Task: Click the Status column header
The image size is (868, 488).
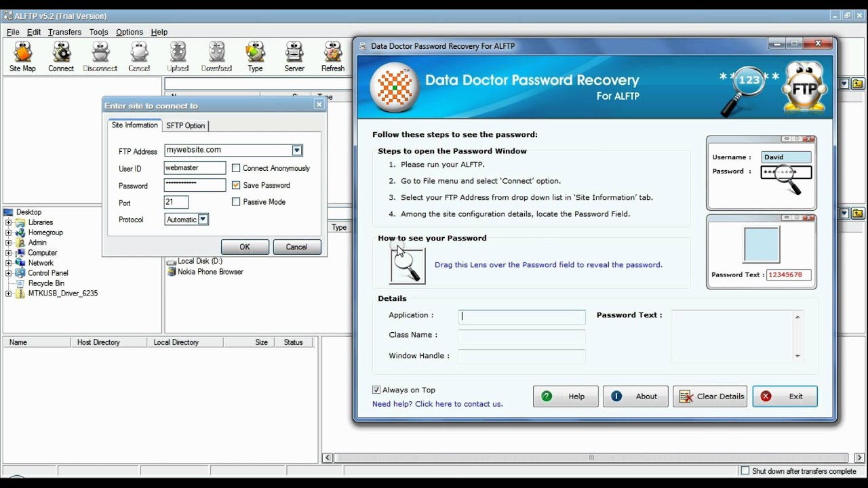Action: pyautogui.click(x=294, y=342)
